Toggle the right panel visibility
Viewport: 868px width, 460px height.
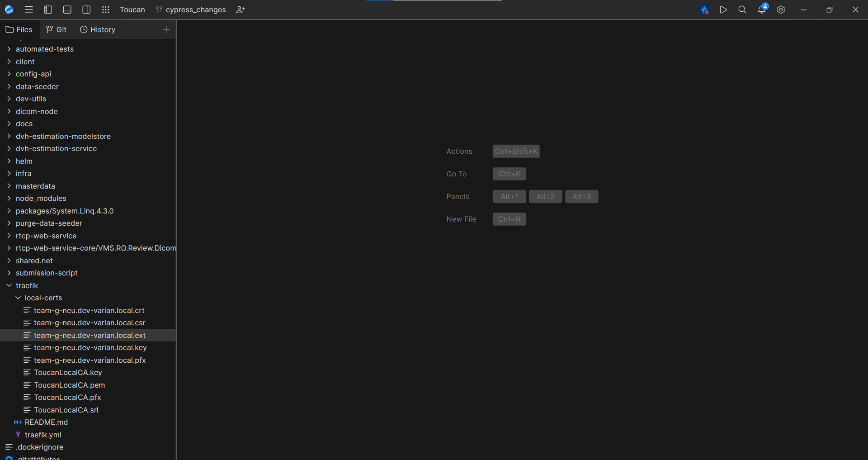[x=86, y=9]
